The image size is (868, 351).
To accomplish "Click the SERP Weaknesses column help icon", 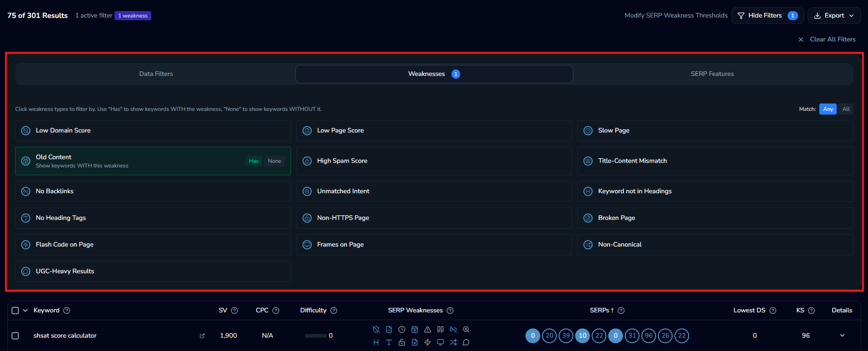I will point(450,311).
